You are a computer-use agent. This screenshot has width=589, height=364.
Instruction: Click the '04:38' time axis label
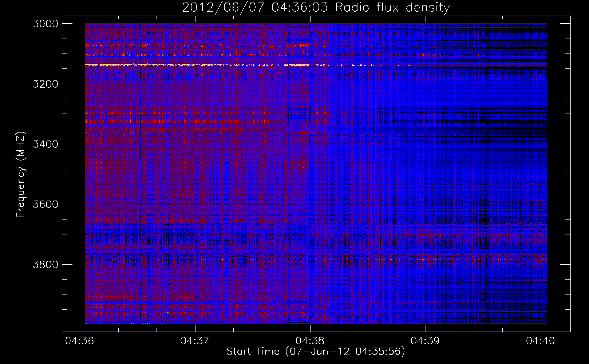tap(310, 341)
